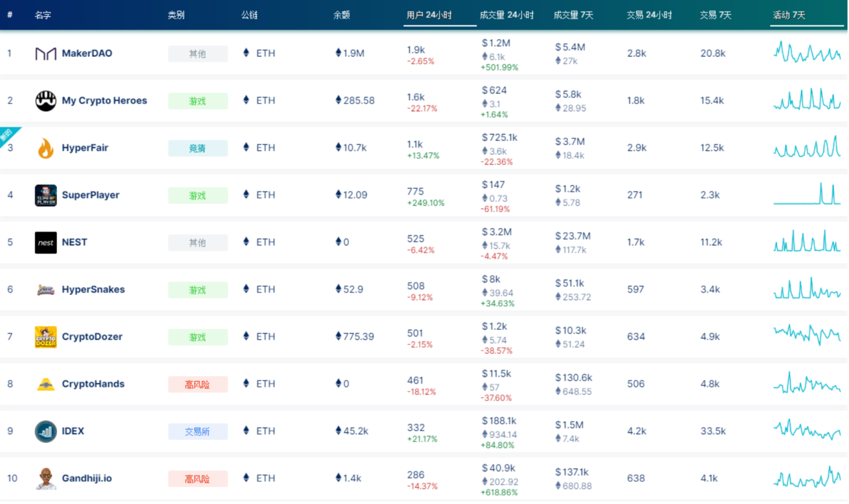Viewport: 849px width, 504px height.
Task: Click 竞猜 category tag on HyperFair row
Action: pos(198,148)
